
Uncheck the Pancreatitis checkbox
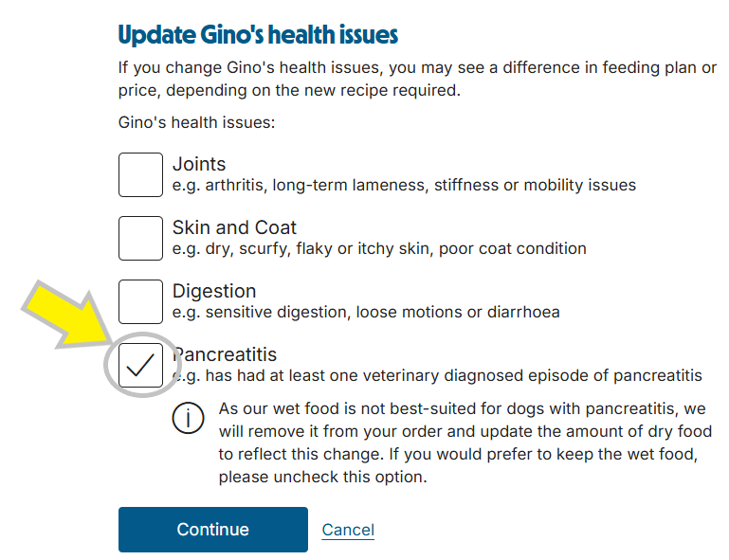point(140,365)
